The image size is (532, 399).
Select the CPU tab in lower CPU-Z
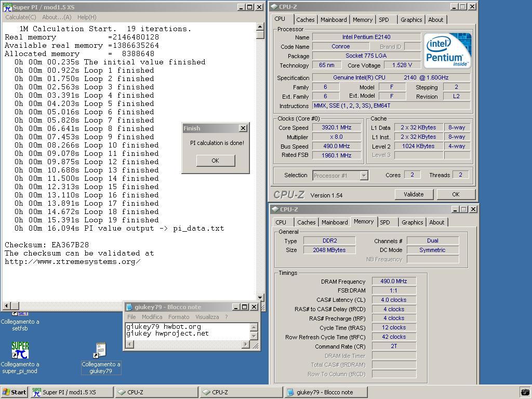tap(281, 222)
